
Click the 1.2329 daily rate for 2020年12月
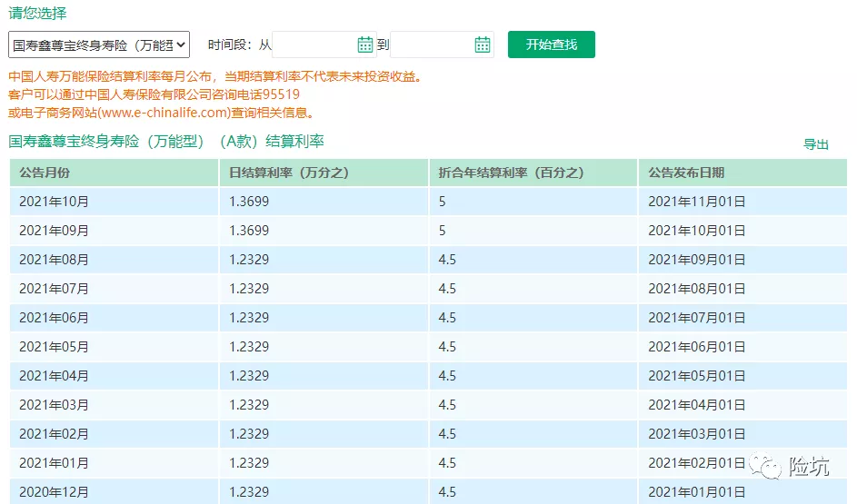324,491
